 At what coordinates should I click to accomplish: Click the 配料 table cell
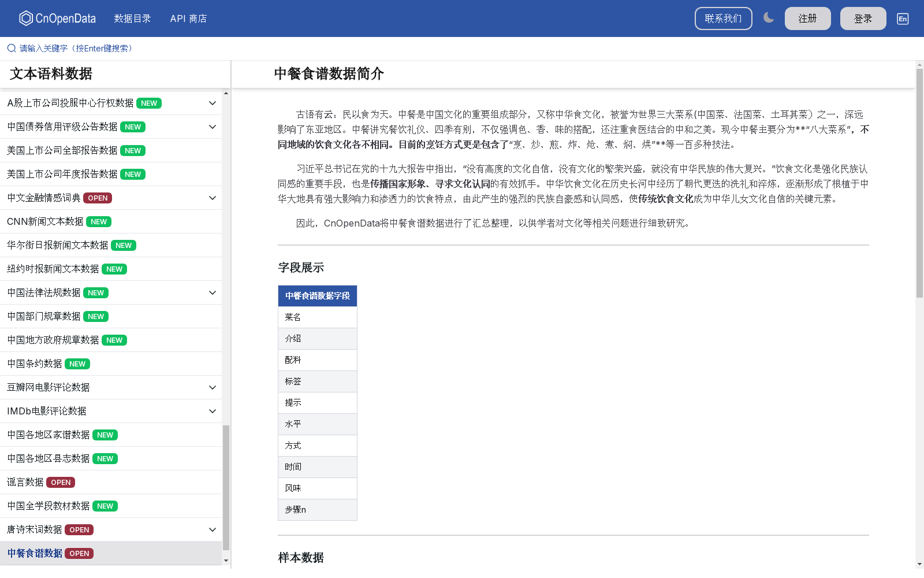click(x=318, y=360)
